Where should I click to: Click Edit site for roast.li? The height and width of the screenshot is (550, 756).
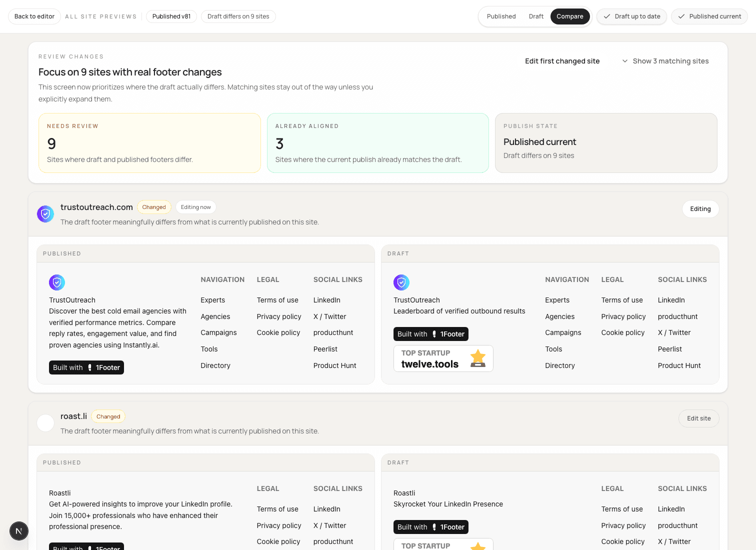pyautogui.click(x=699, y=418)
